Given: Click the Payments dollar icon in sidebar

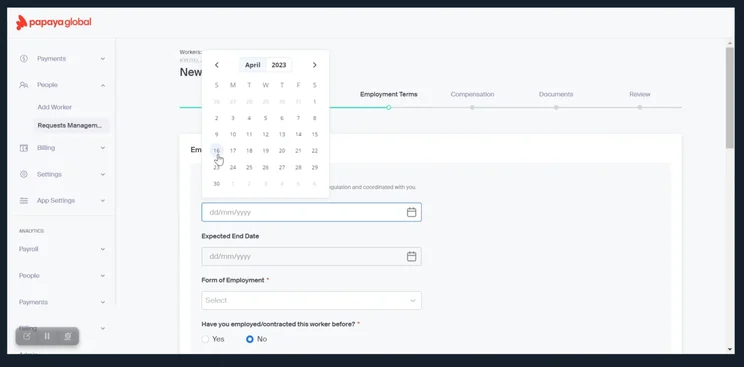Looking at the screenshot, I should (x=24, y=58).
